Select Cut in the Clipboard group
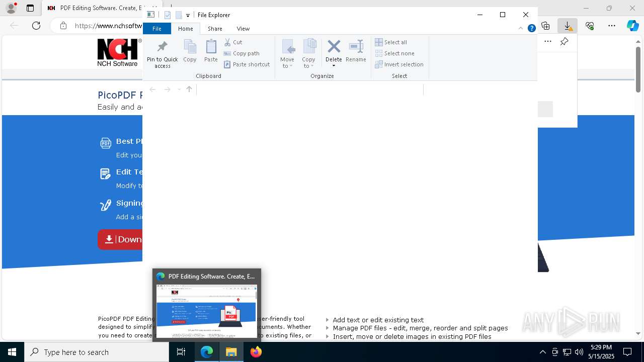The width and height of the screenshot is (644, 362). 233,42
